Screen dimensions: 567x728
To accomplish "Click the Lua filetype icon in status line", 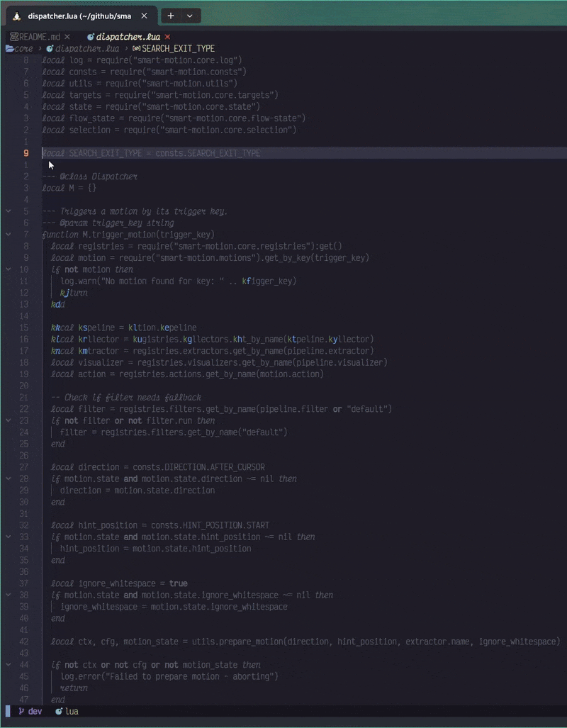I will tap(59, 711).
